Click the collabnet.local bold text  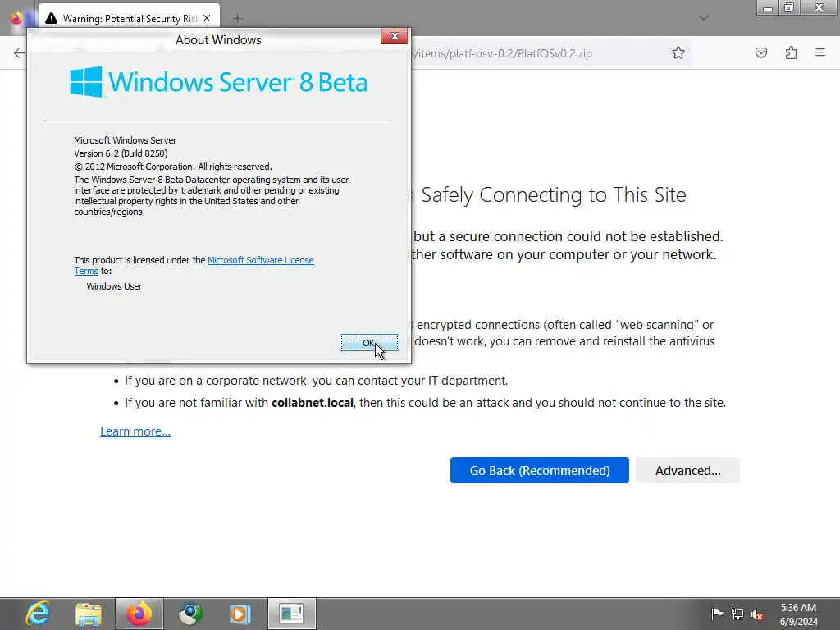coord(313,402)
